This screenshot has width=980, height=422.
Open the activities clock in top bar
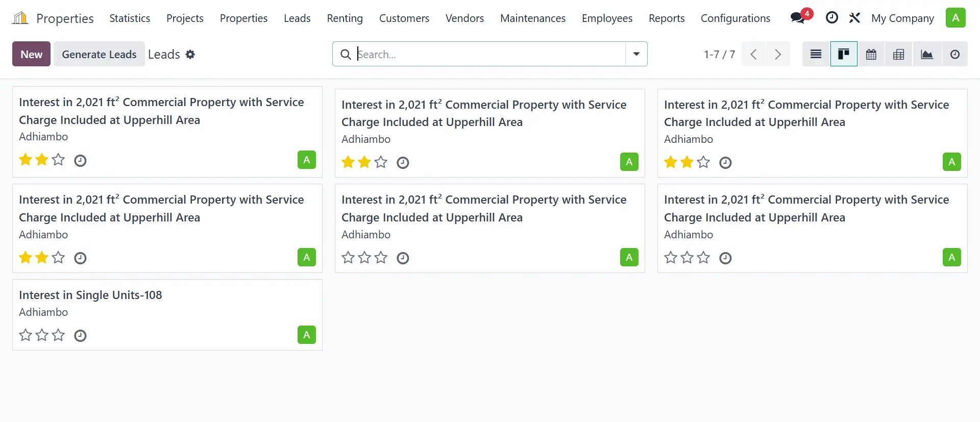pyautogui.click(x=831, y=18)
